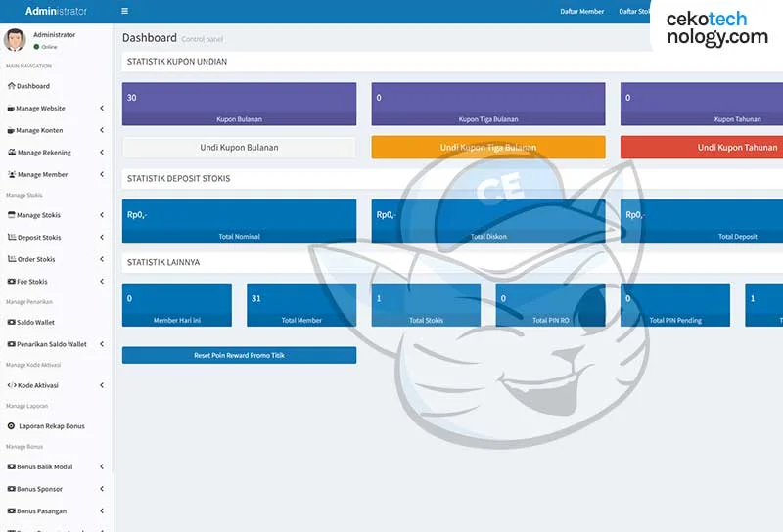Click the Manage Konten folder icon
This screenshot has width=783, height=532.
[11, 130]
